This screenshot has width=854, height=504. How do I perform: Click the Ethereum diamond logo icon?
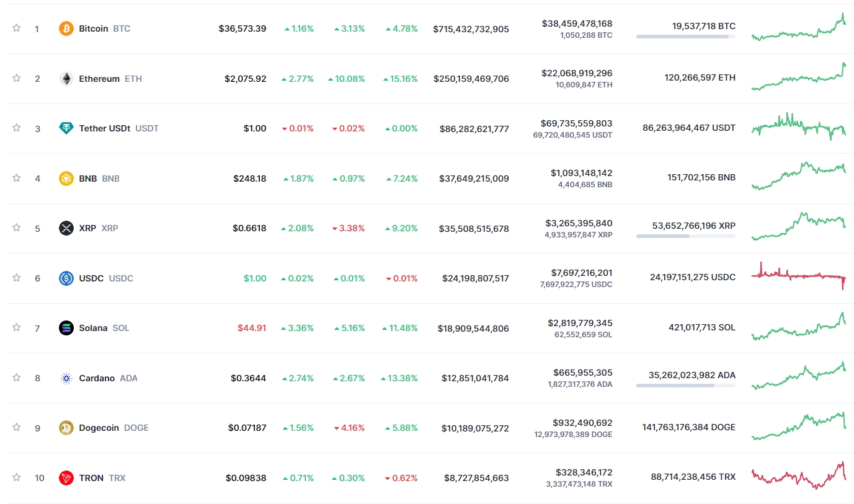coord(66,79)
